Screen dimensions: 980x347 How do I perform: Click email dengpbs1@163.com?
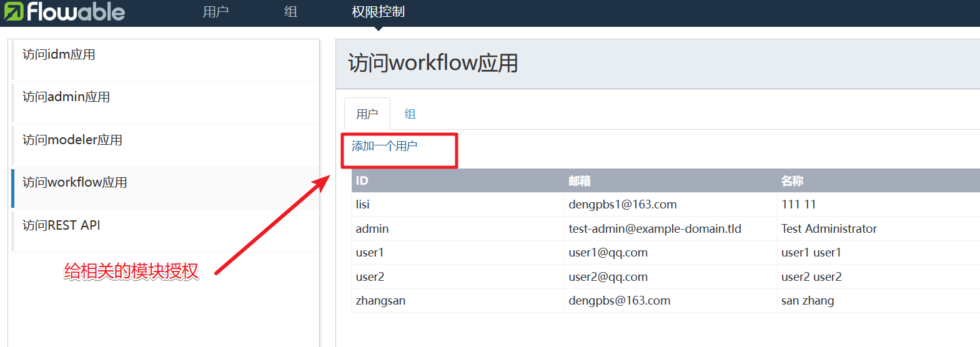pyautogui.click(x=623, y=205)
